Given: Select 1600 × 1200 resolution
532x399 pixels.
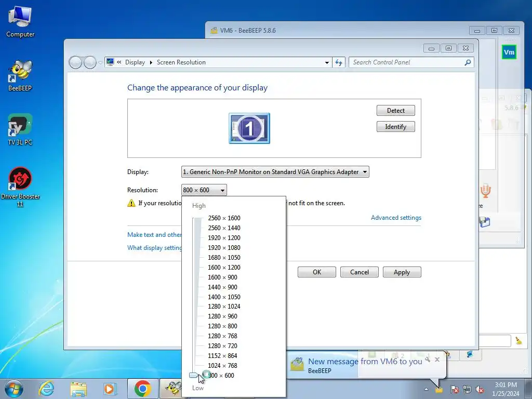Looking at the screenshot, I should (224, 268).
